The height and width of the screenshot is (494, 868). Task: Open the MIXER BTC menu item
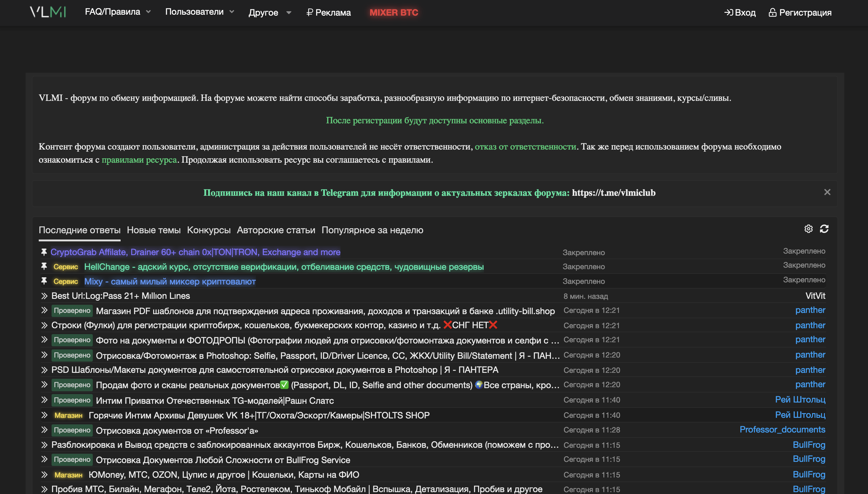click(x=394, y=12)
